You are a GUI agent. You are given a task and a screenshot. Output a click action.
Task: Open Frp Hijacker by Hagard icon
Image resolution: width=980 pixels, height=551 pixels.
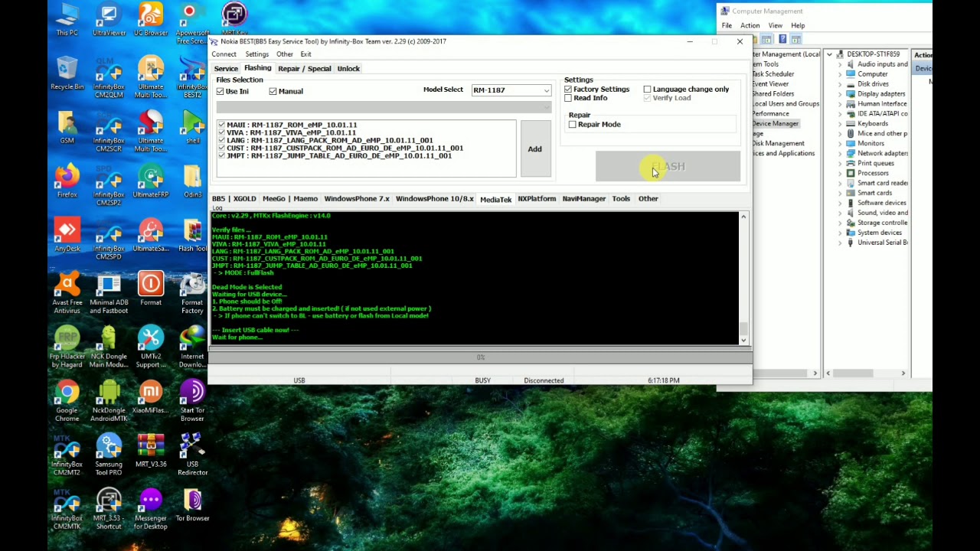click(x=67, y=347)
